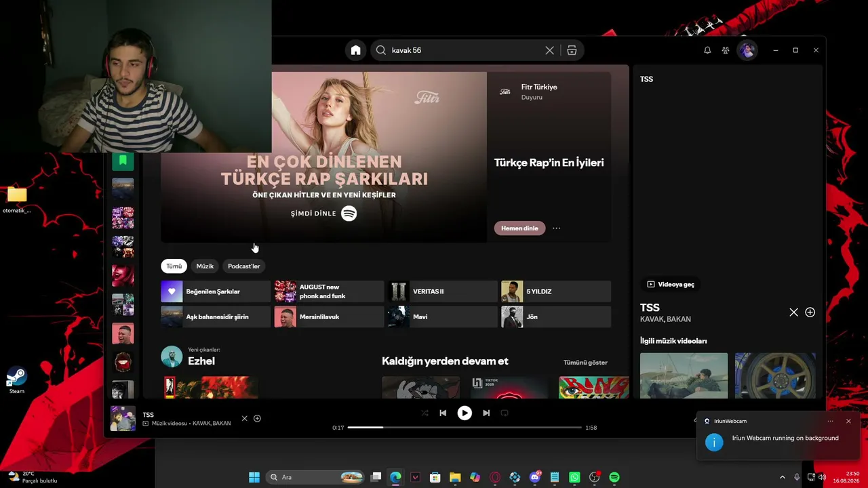Viewport: 868px width, 488px height.
Task: Open the 'Mavi' card
Action: [442, 317]
